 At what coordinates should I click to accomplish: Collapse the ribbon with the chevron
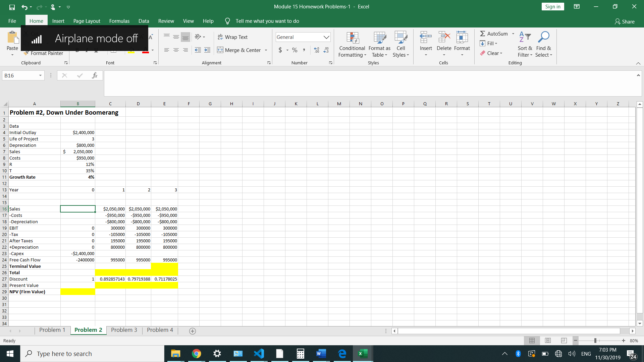[638, 63]
